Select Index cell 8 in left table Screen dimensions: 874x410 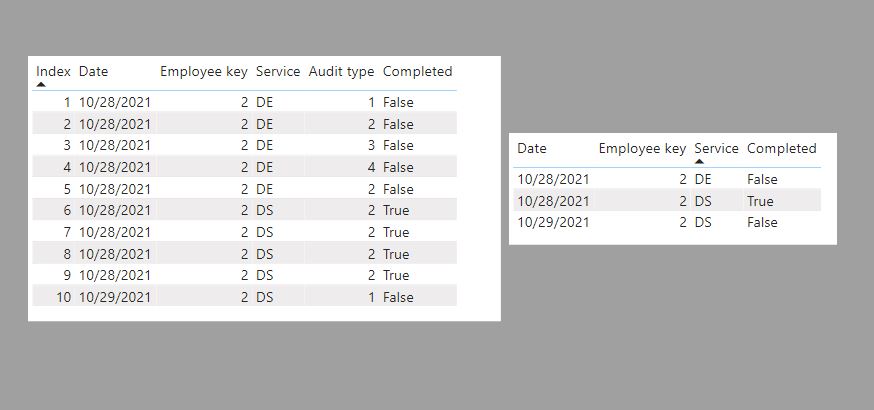[67, 253]
